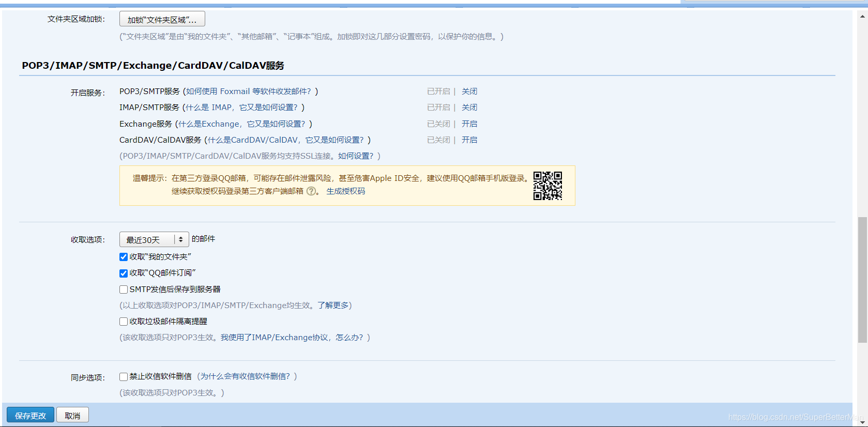Enable CardDAV/CalDAV service via 开启
This screenshot has height=427, width=868.
tap(469, 140)
